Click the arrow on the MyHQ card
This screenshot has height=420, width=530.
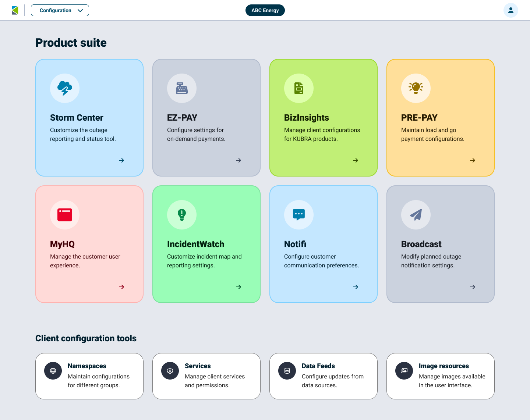point(121,287)
